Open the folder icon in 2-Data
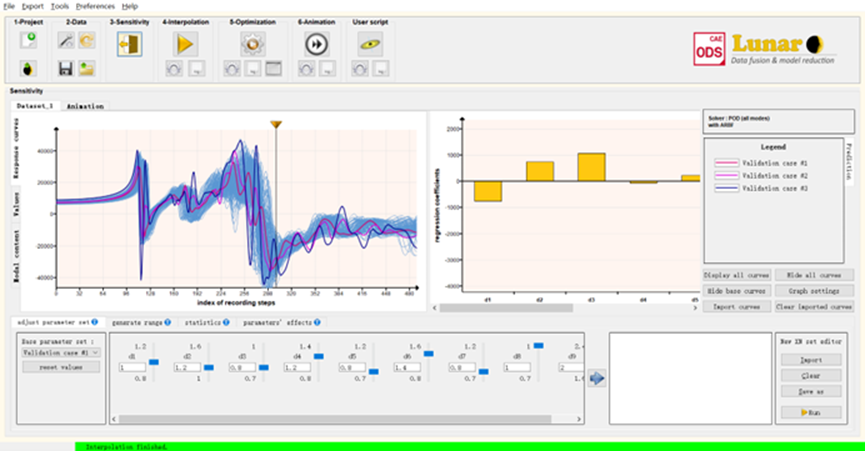The height and width of the screenshot is (451, 865). (87, 69)
